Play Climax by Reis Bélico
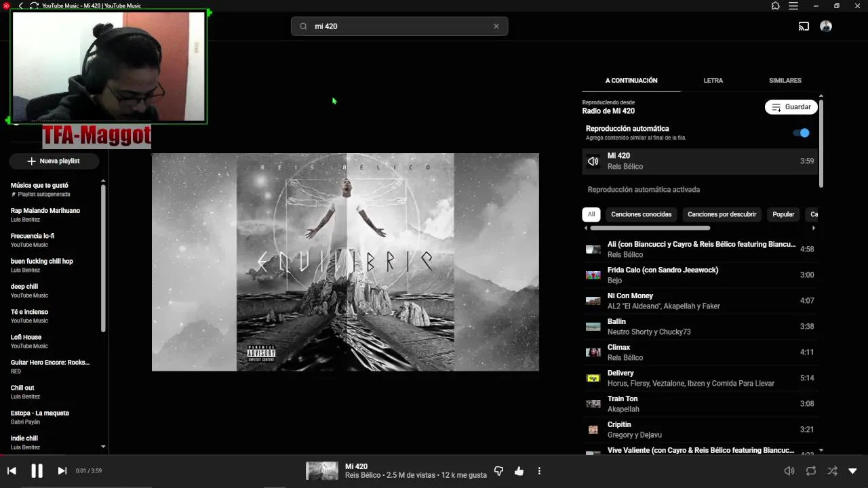 point(700,352)
